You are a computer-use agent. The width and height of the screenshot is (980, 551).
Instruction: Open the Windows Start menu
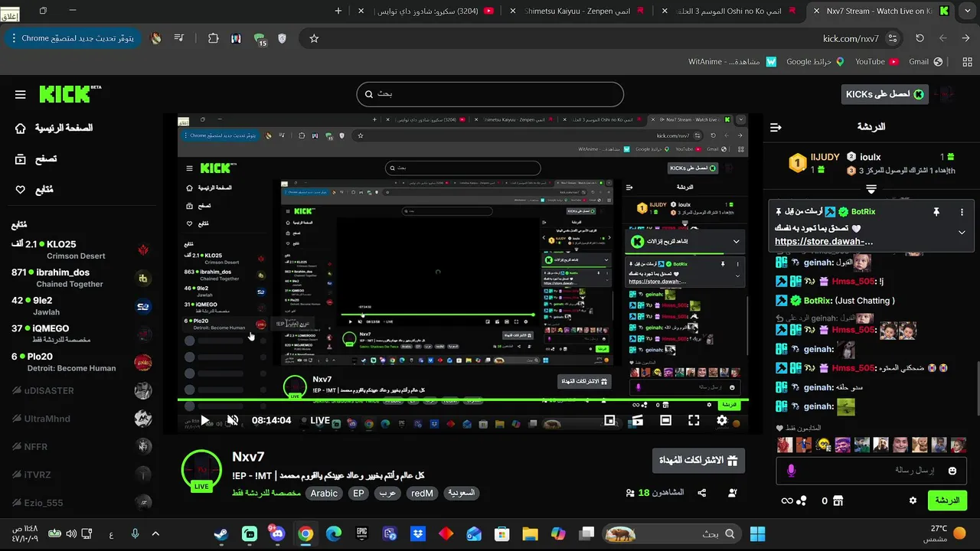click(758, 533)
